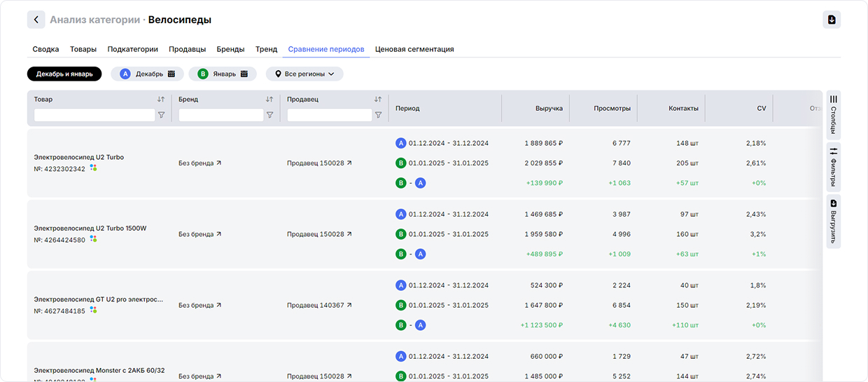Sort by Продавец column arrows
Screen dimensions: 868x382
point(378,100)
